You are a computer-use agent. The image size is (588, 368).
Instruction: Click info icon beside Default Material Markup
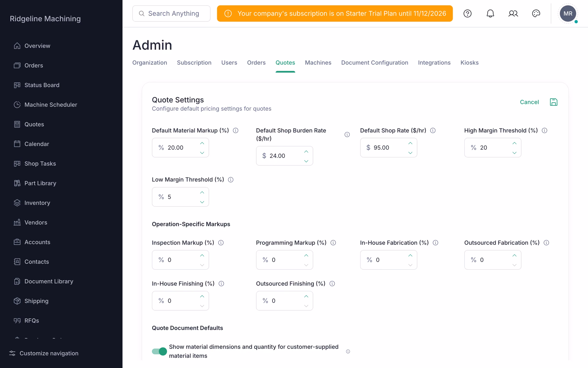coord(236,131)
